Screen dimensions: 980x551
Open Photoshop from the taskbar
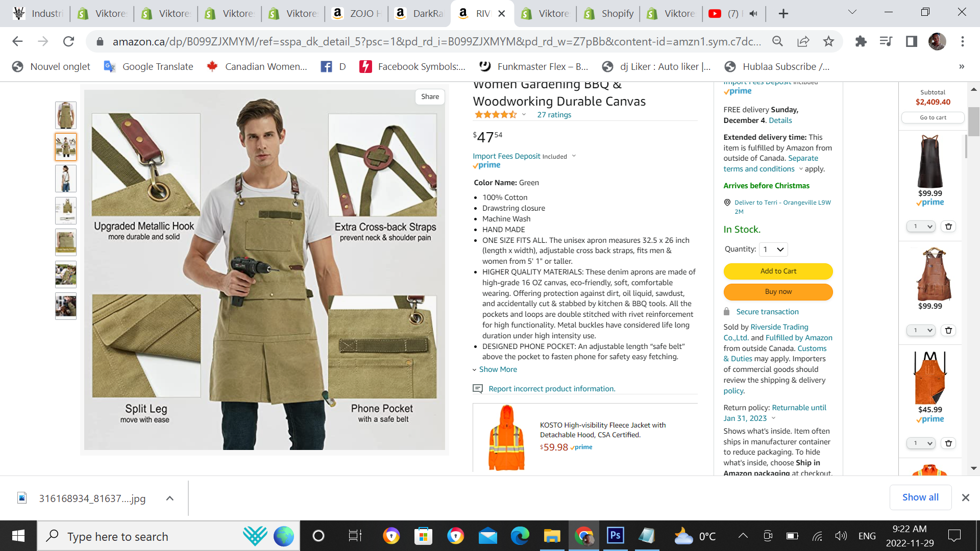[615, 536]
